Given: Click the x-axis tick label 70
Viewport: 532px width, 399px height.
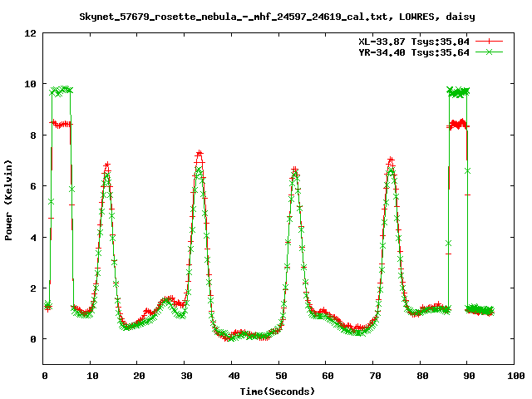Looking at the screenshot, I should coord(375,376).
